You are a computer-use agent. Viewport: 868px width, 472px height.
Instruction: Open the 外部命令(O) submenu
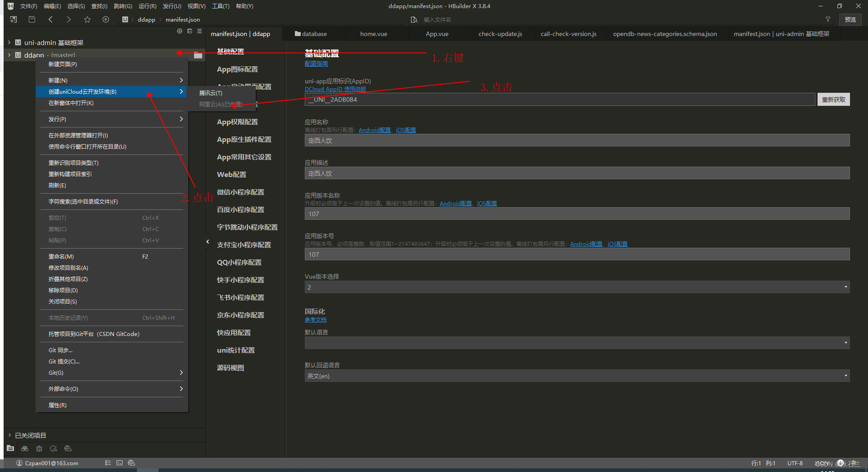(x=112, y=389)
